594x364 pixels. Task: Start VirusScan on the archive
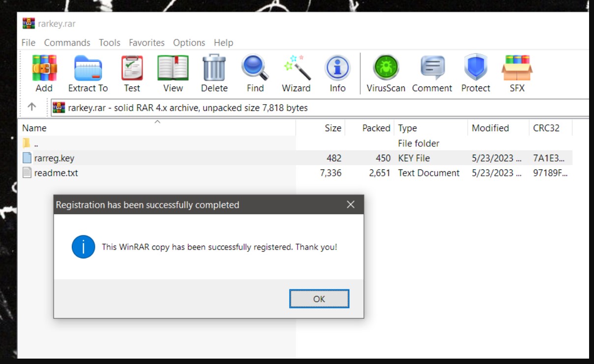tap(386, 69)
